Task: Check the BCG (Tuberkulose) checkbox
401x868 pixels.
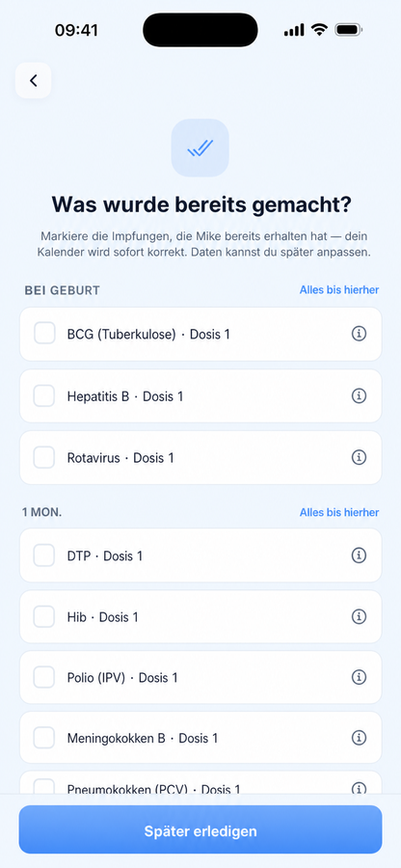Action: click(44, 334)
